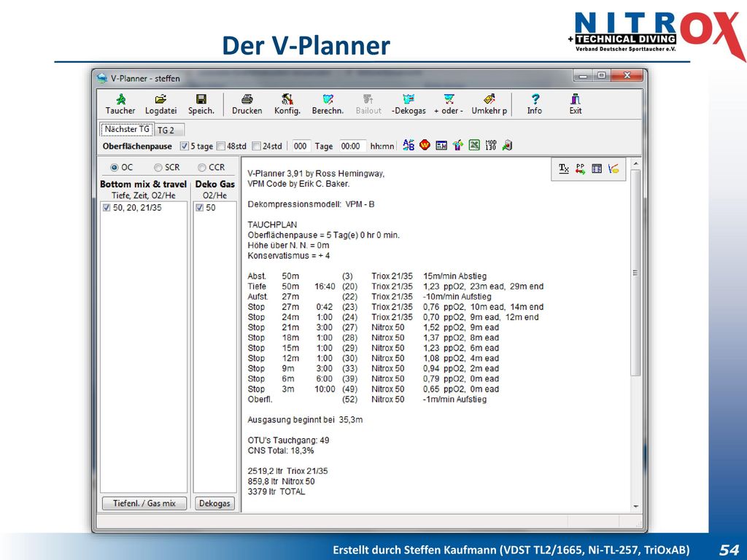Enable the 48std surface interval checkbox
The height and width of the screenshot is (560, 747).
pos(220,146)
